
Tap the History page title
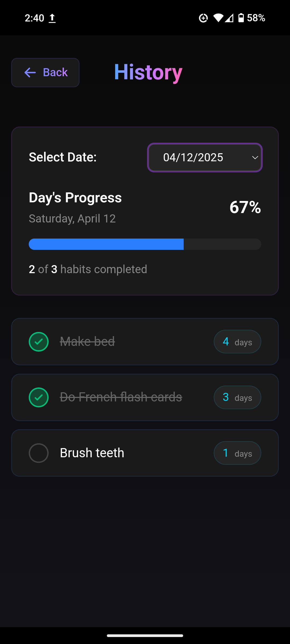click(x=148, y=72)
